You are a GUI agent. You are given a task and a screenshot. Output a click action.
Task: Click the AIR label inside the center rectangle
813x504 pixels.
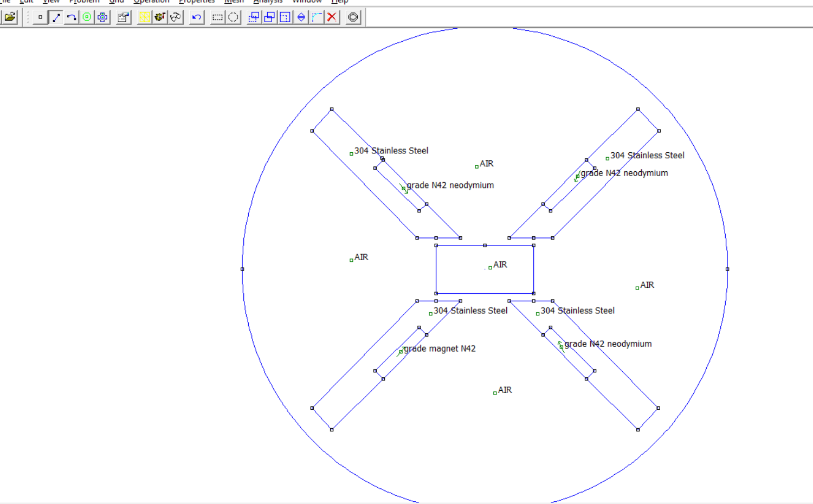[x=500, y=264]
